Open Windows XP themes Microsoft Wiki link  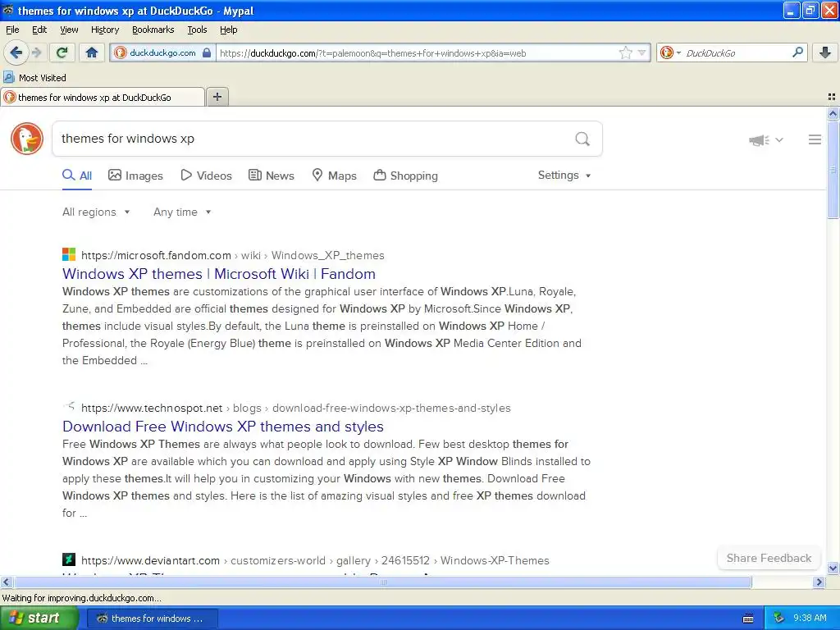point(218,274)
